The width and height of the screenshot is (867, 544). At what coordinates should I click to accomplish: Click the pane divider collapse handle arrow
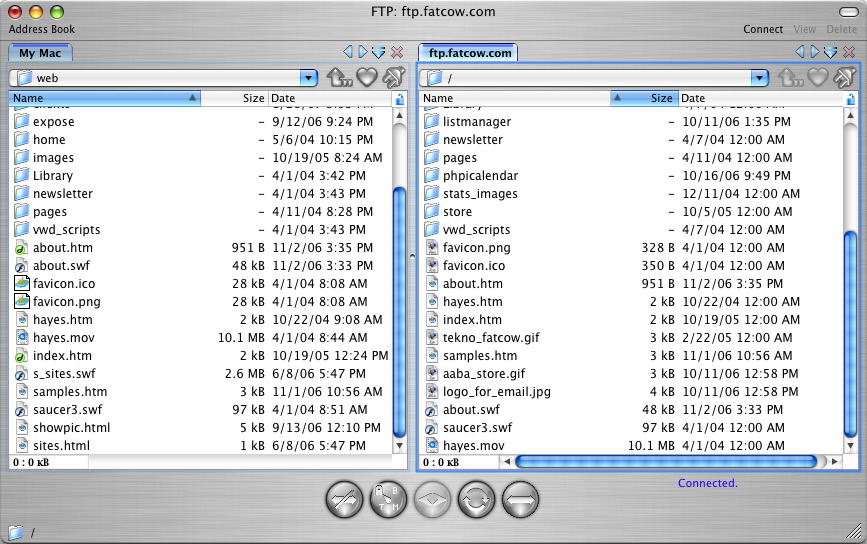[x=412, y=256]
